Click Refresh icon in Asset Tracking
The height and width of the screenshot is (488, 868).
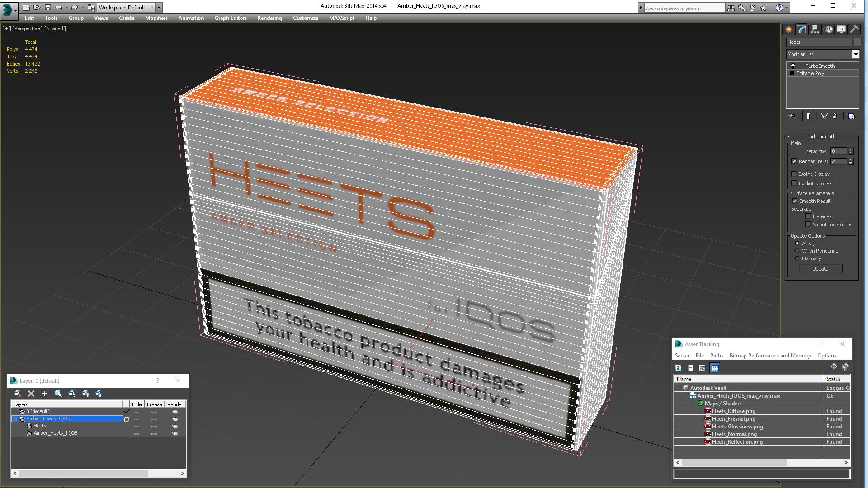tap(679, 368)
